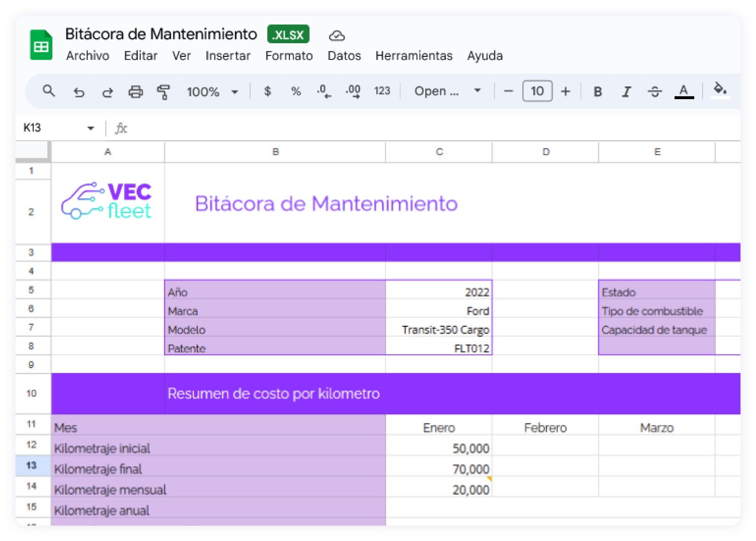Select column C header
The image size is (756, 541).
[439, 152]
